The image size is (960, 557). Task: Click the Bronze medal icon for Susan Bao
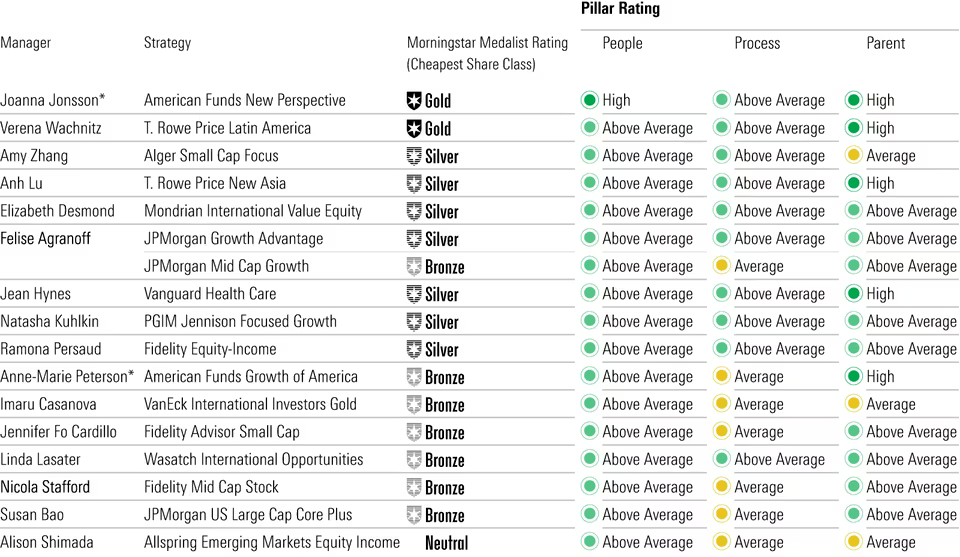click(x=414, y=516)
